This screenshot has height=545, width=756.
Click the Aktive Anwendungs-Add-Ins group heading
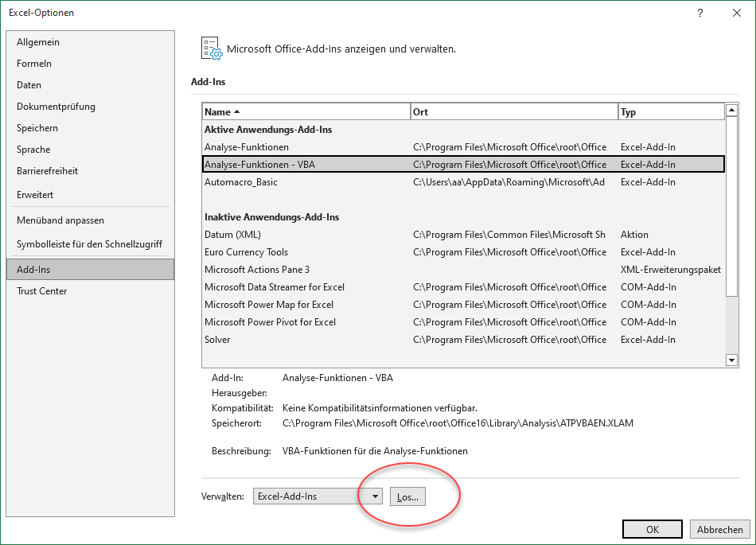(x=268, y=130)
